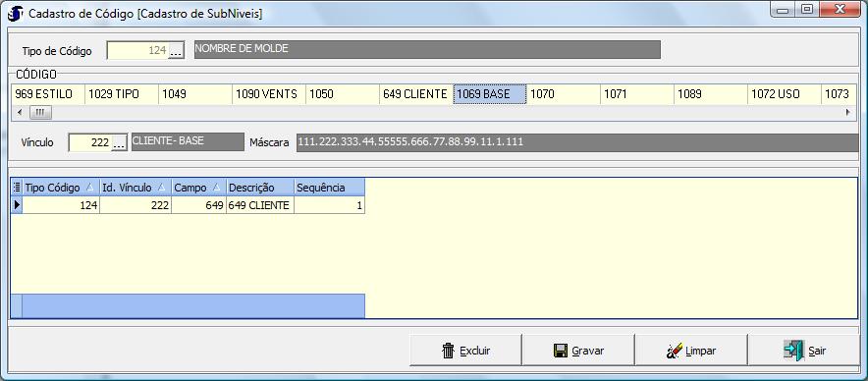Select row indicator arrow of first grid row
Image resolution: width=868 pixels, height=381 pixels.
(17, 205)
